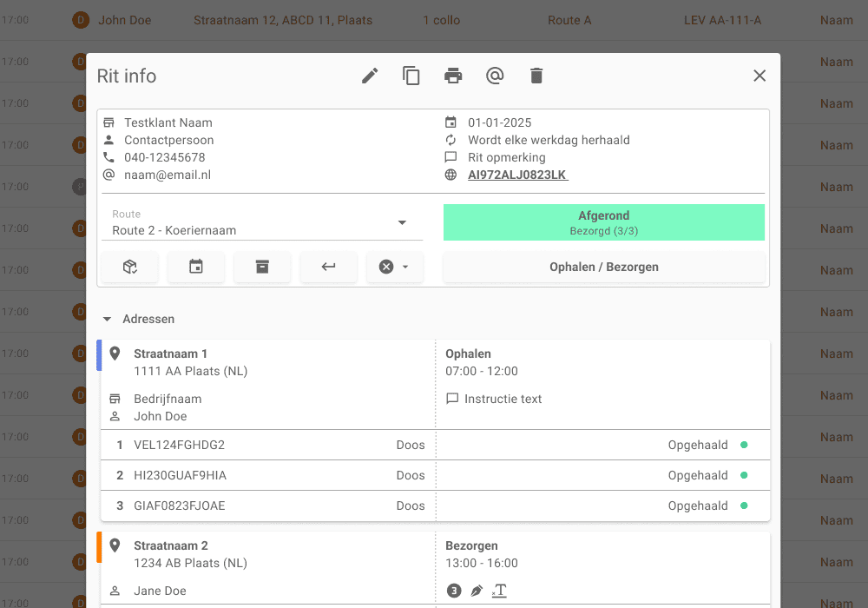Click green status dot of GIAF0823FJOAE
The image size is (868, 608).
[x=744, y=506]
